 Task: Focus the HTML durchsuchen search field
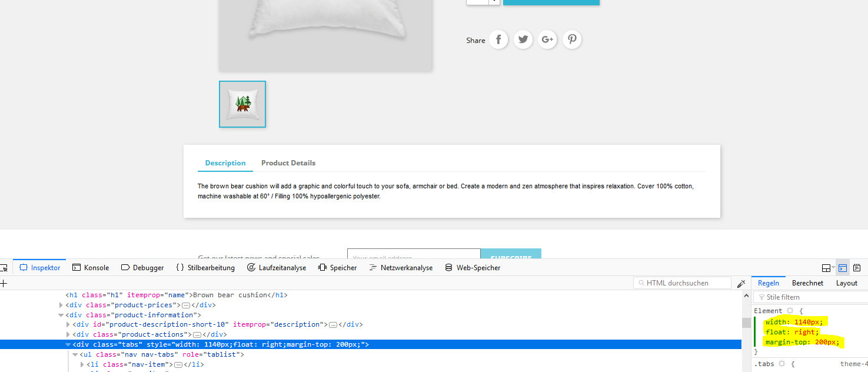click(682, 283)
